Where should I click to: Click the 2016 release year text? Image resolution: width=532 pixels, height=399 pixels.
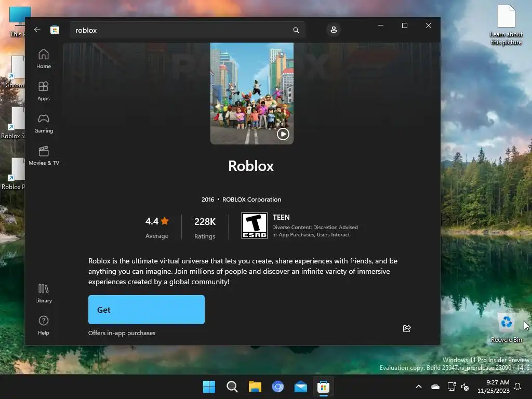[x=208, y=199]
